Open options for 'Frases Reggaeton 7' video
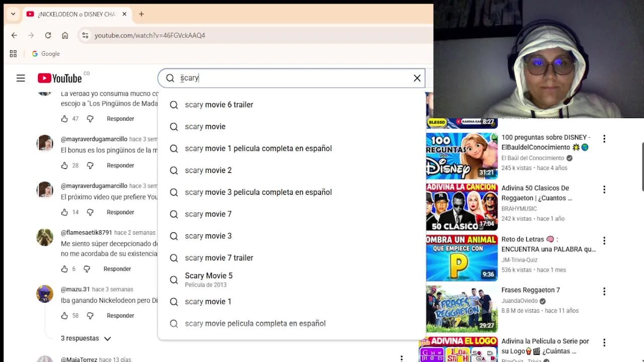644x362 pixels. point(604,292)
